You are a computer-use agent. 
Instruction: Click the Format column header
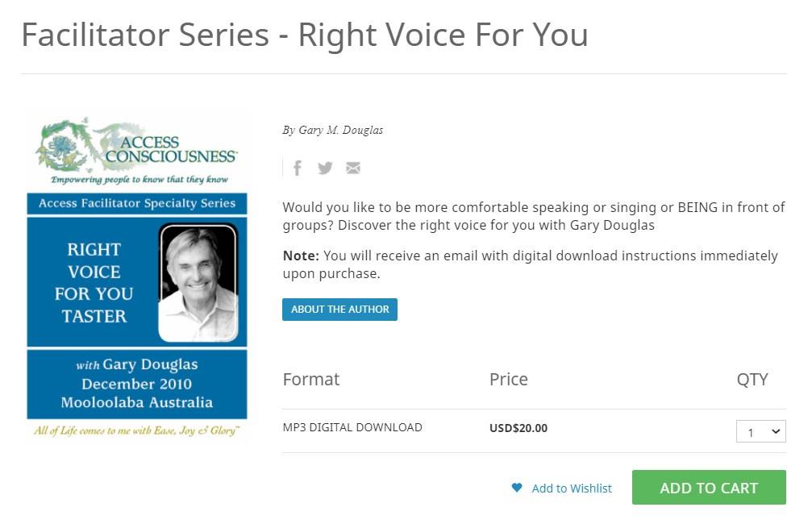(311, 379)
